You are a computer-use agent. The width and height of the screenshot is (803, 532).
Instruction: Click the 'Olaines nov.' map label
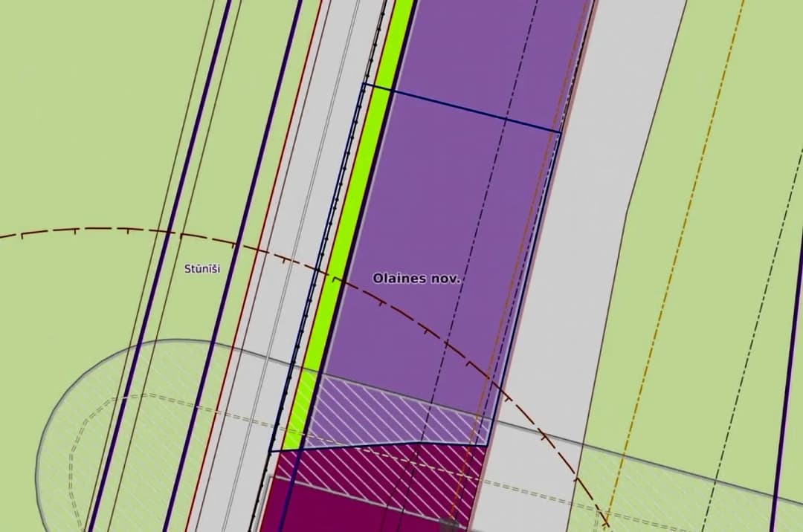coord(417,279)
